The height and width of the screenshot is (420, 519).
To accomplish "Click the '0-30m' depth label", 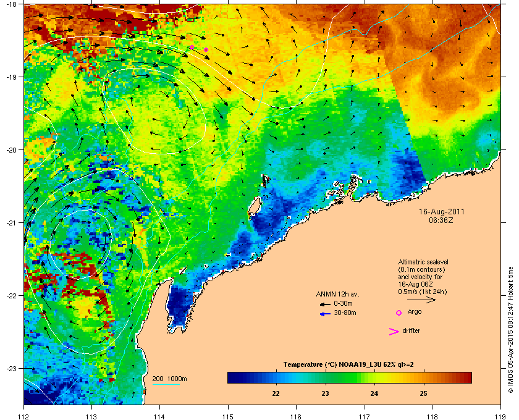I will tap(343, 303).
